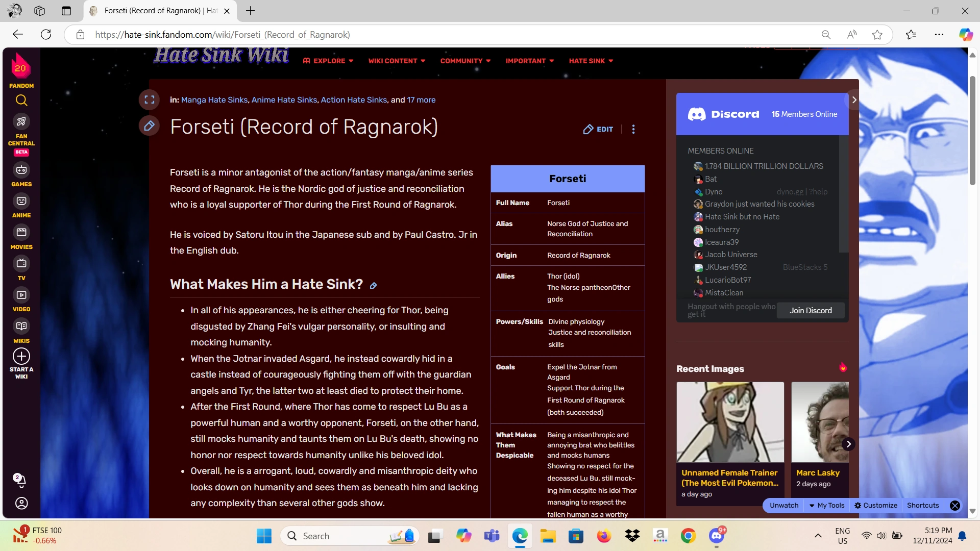Click pencil edit icon beside page title
980x551 pixels.
click(x=149, y=126)
